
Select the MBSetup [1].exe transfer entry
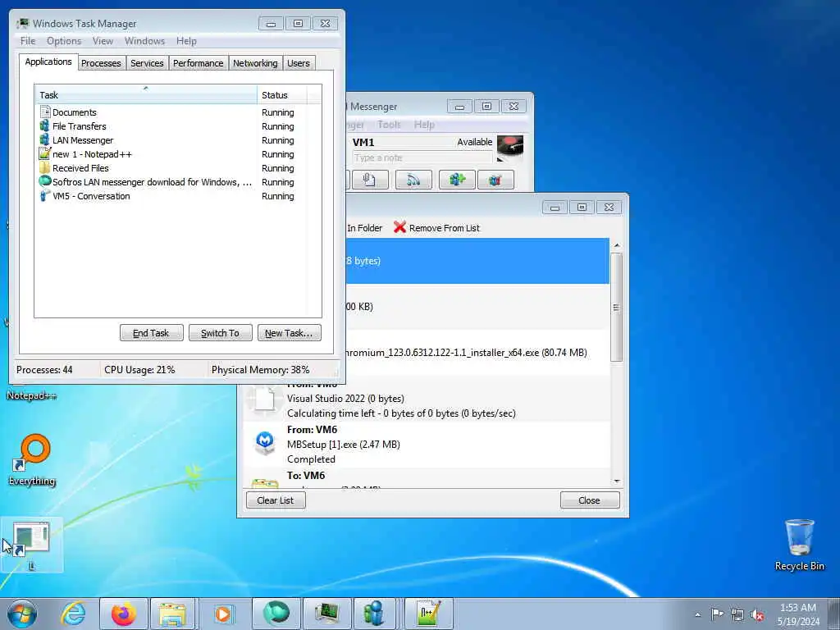tap(427, 444)
